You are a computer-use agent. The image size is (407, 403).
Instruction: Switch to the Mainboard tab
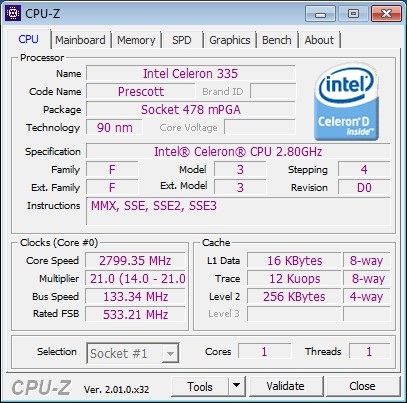coord(80,40)
